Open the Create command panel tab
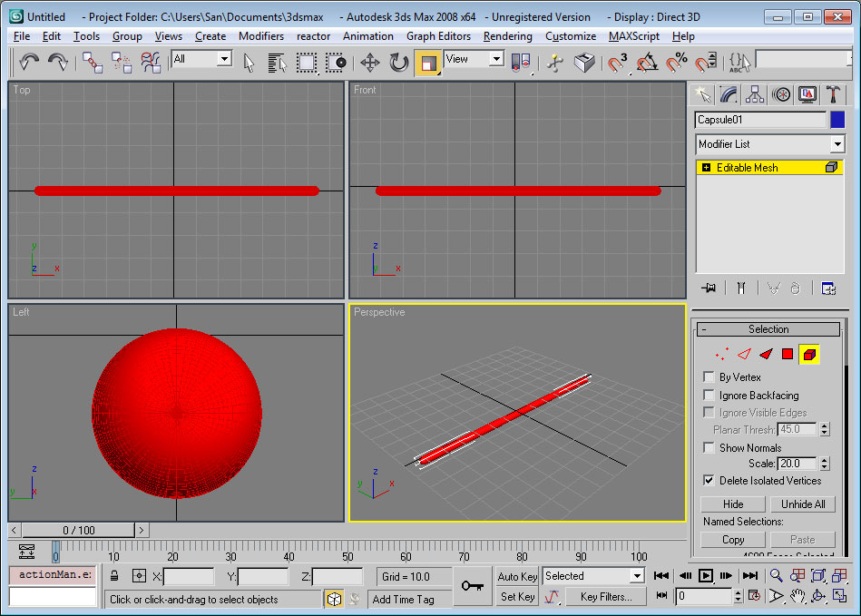 tap(702, 94)
